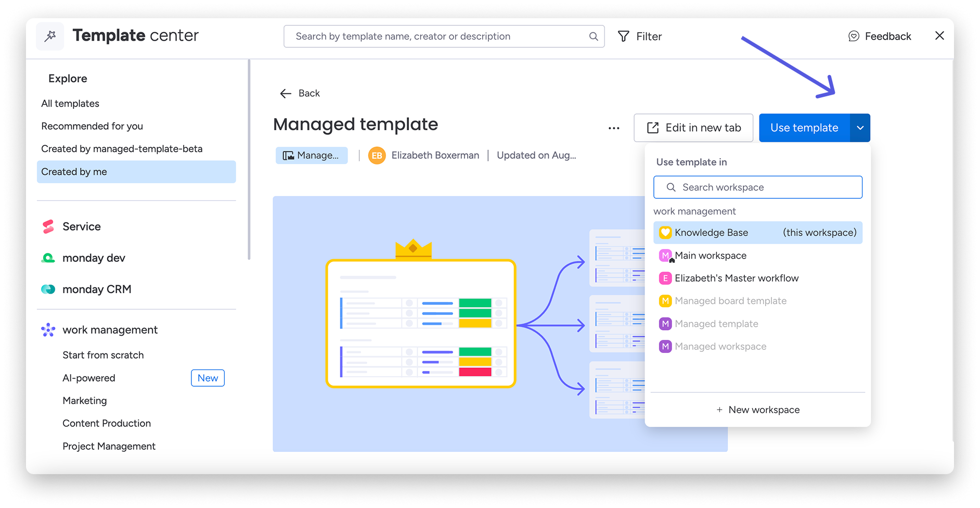Click the Elizabeth Boxerman creator name
The image size is (980, 508).
[x=435, y=155]
